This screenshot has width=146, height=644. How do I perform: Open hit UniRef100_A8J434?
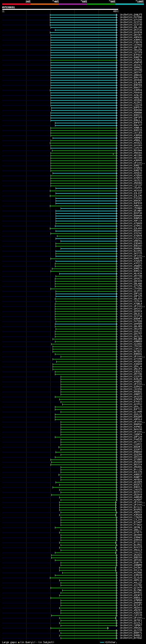[131, 273]
